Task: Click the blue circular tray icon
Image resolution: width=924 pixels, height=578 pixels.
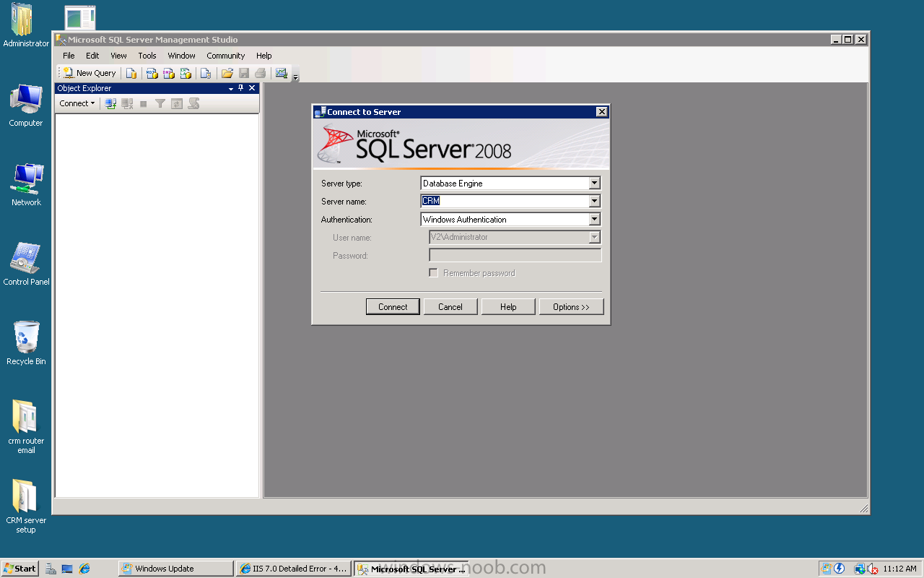Action: pos(840,569)
